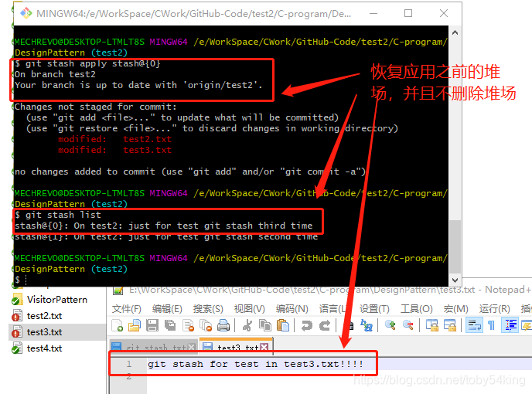Click the Close file toolbar icon

tap(188, 325)
